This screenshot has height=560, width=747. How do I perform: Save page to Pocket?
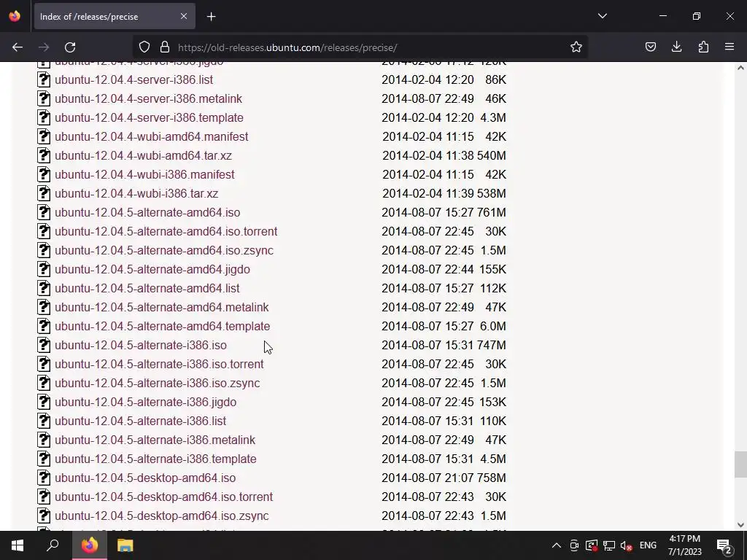650,47
